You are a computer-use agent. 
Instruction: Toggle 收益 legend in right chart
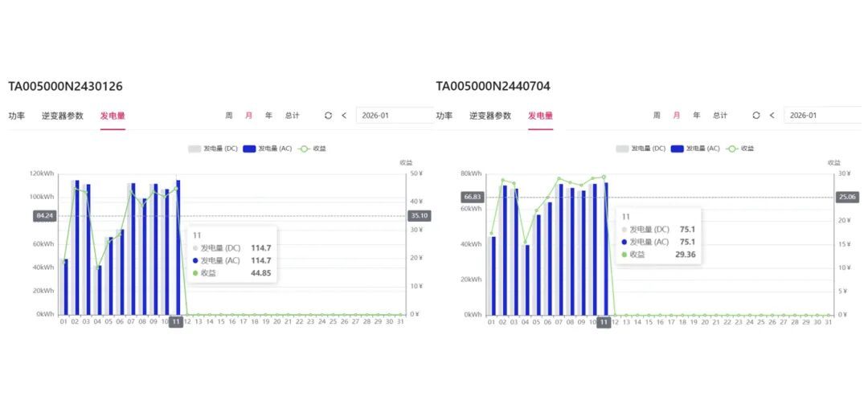(x=740, y=149)
